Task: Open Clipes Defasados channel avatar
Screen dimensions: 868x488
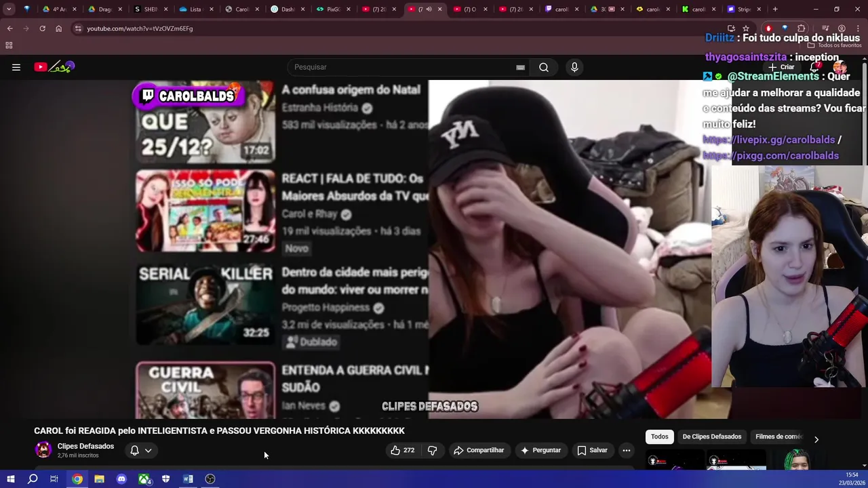Action: click(x=43, y=450)
